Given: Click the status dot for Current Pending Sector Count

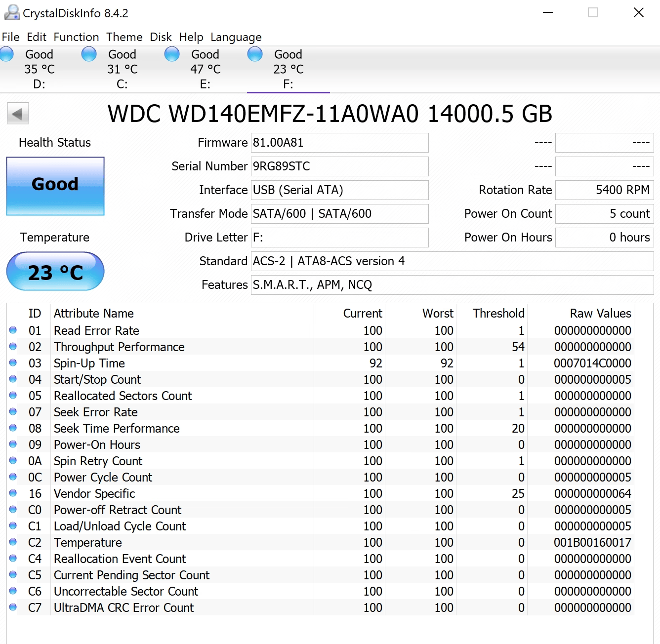Looking at the screenshot, I should coord(13,574).
